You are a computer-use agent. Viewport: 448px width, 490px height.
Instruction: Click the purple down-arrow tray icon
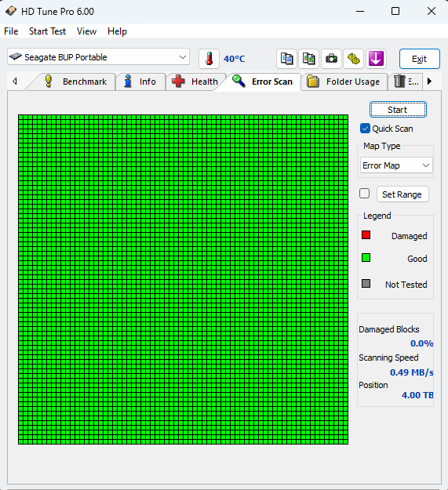[376, 59]
